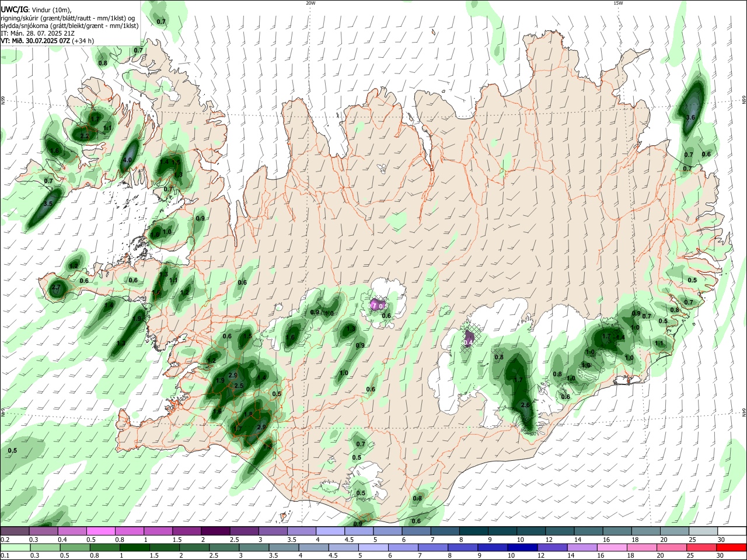Screen dimensions: 747x560
Task: Click the rigning/skúrir legend description line
Action: (x=68, y=18)
